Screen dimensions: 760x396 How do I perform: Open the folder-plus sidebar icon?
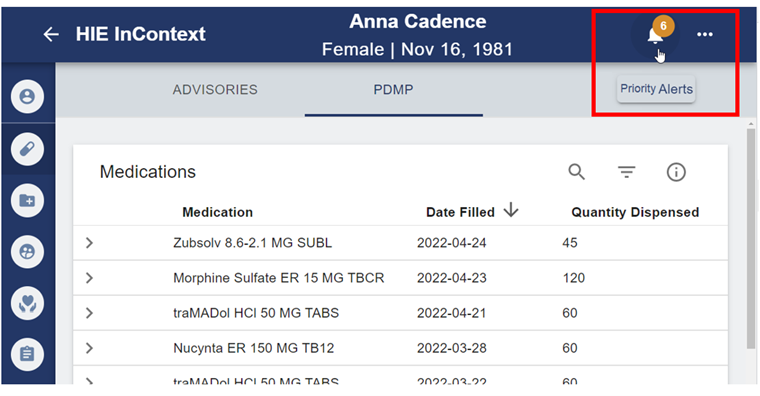[27, 200]
